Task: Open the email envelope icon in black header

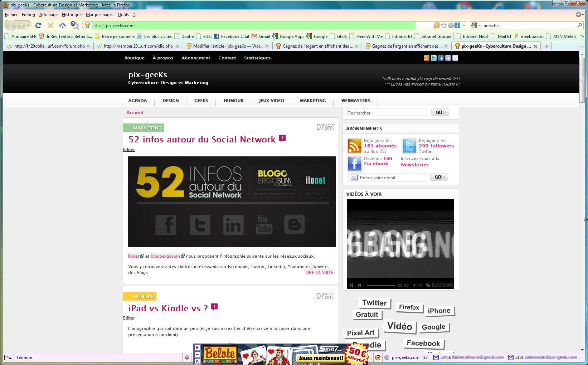Action: click(x=455, y=58)
